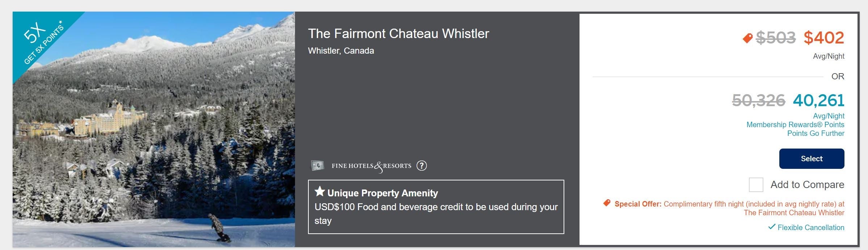Click the Whistler, Canada location text
Viewport: 868px width, 250px height.
[341, 51]
